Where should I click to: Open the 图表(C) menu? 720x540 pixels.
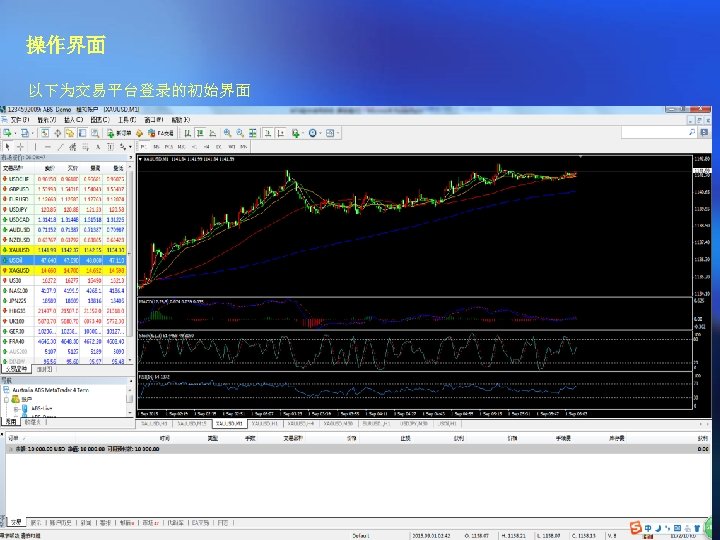click(100, 120)
